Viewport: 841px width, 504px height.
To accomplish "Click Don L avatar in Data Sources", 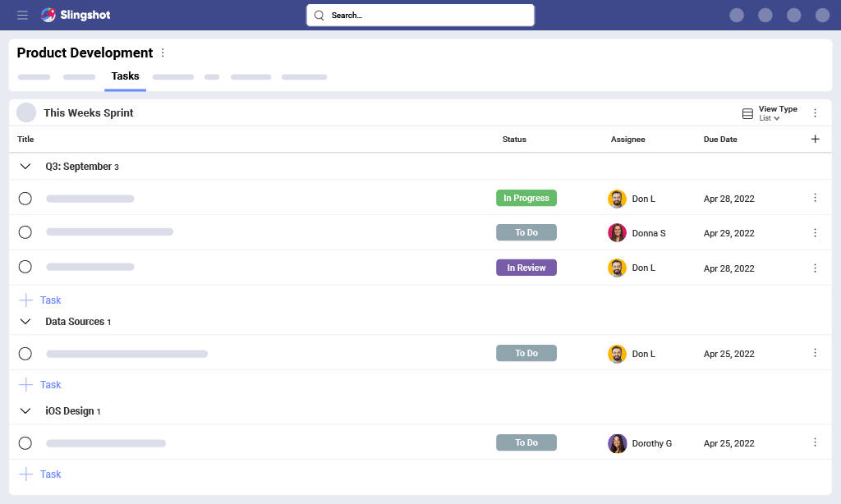I will tap(617, 354).
